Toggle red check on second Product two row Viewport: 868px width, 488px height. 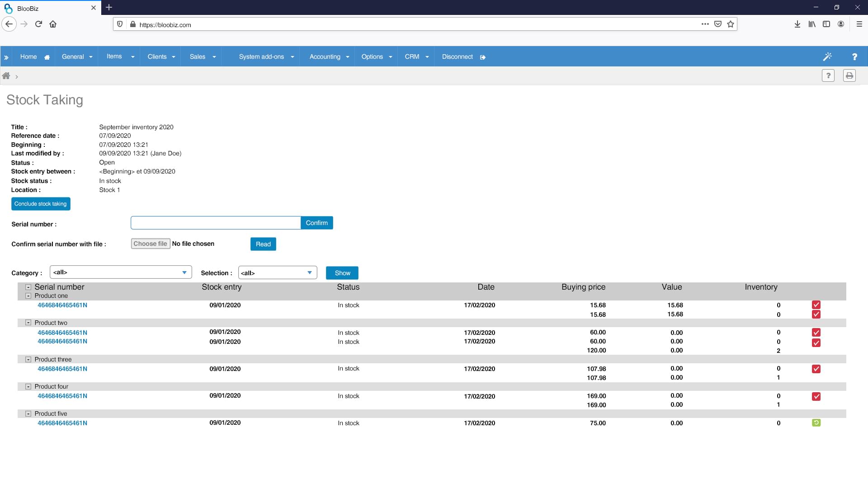tap(816, 343)
